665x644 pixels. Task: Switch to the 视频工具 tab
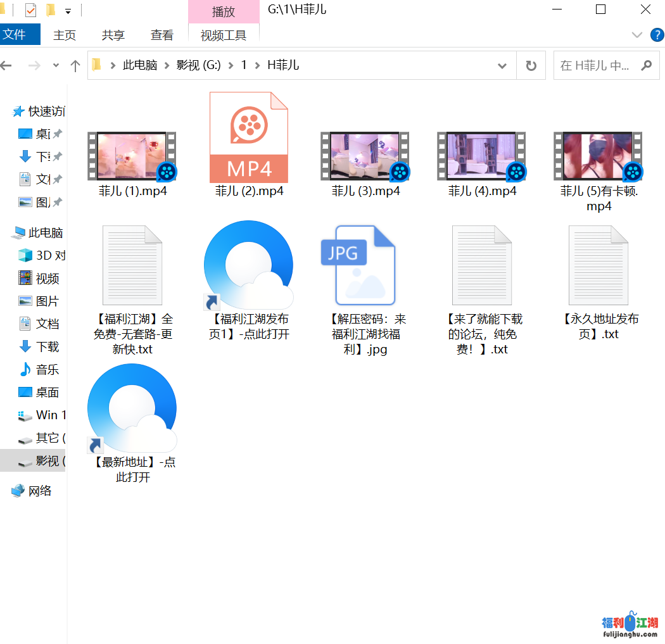[x=223, y=35]
